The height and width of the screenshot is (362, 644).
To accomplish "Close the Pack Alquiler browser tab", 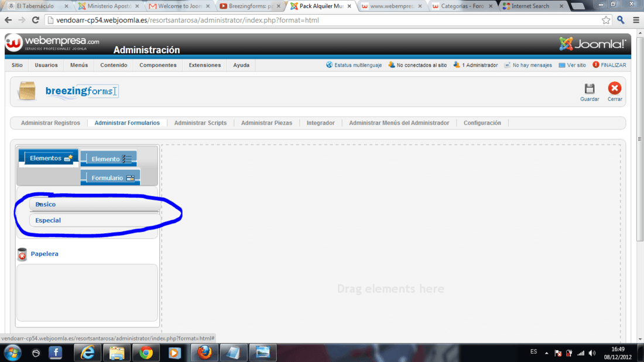I will point(349,6).
